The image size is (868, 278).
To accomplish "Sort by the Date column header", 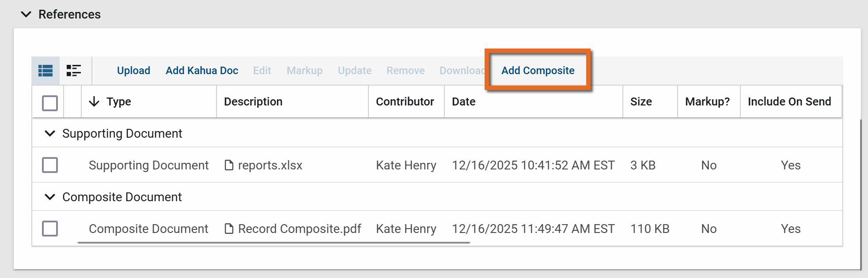I will coord(463,102).
